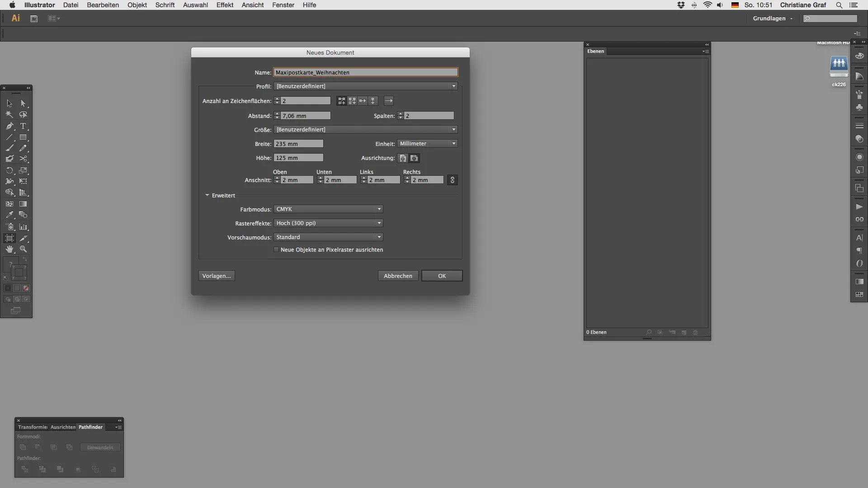Activate the Zoom tool
Viewport: 868px width, 488px height.
23,249
